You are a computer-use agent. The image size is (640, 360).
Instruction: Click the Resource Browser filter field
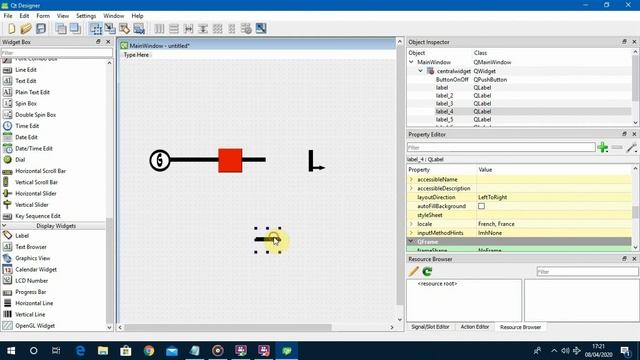tap(587, 271)
